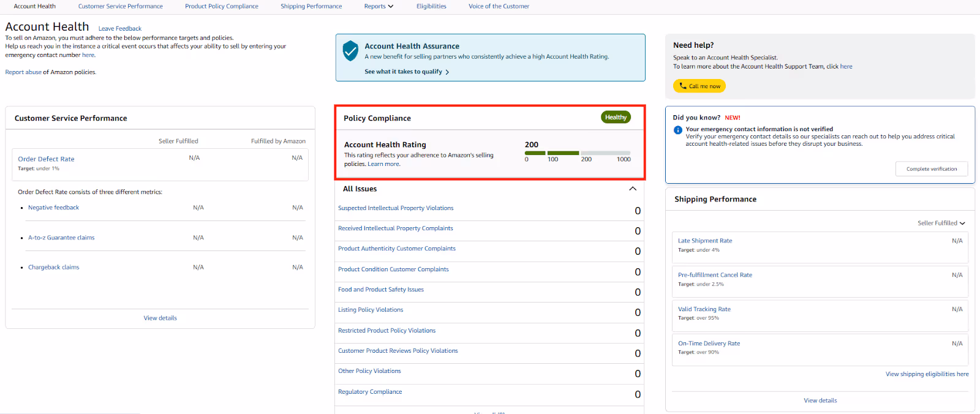Click the Report abuse link

coord(23,72)
